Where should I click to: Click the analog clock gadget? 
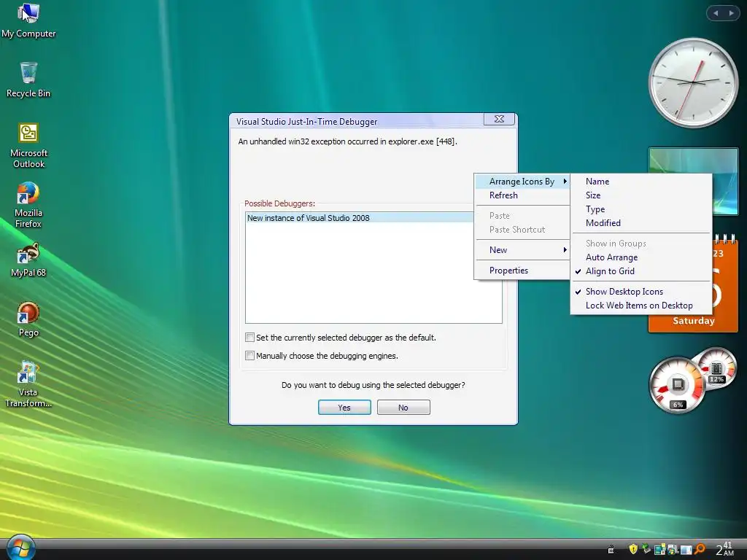click(x=693, y=82)
